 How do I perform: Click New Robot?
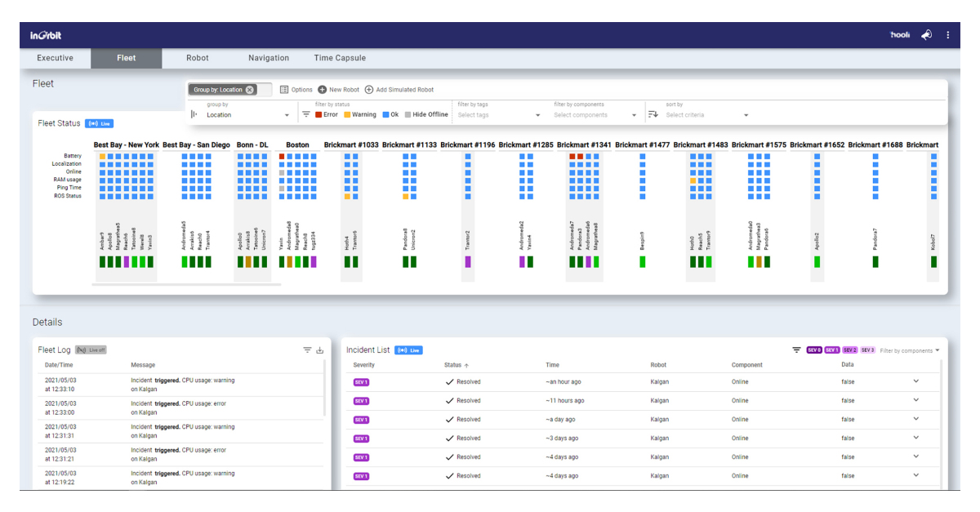(339, 90)
